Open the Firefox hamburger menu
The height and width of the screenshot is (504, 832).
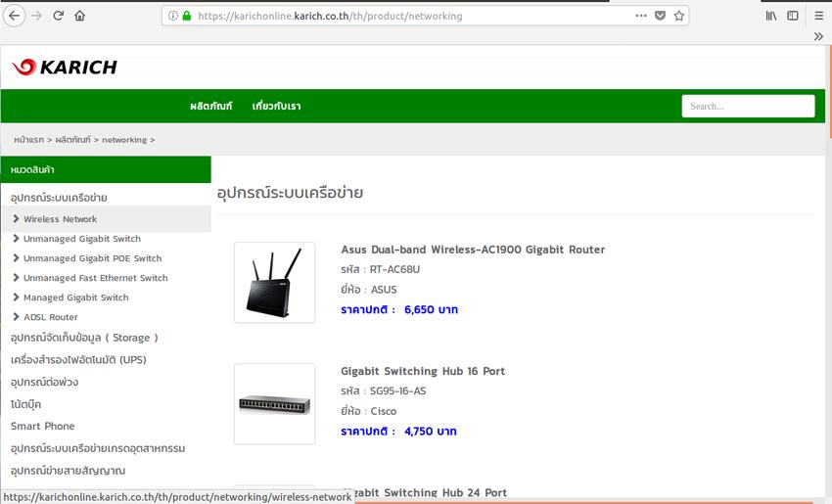tap(818, 16)
